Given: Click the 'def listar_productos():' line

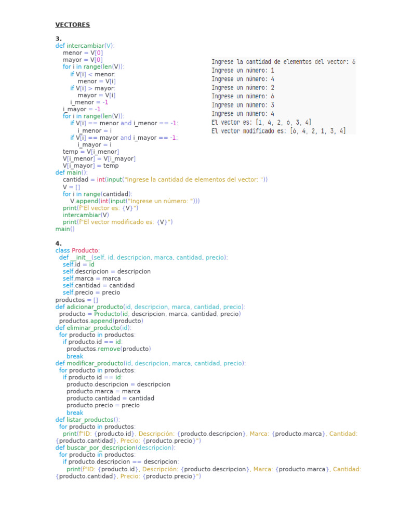Looking at the screenshot, I should [x=87, y=420].
